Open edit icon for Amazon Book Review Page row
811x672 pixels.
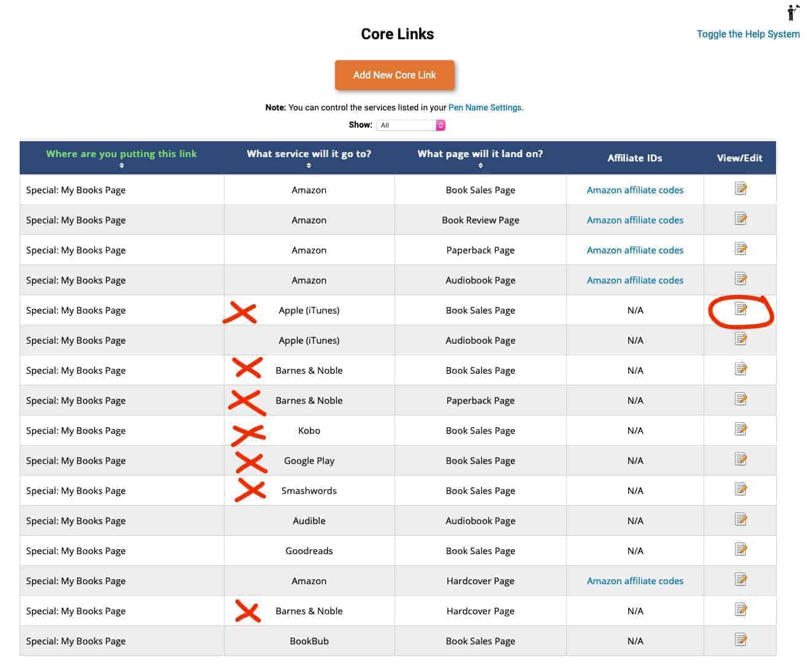coord(740,218)
